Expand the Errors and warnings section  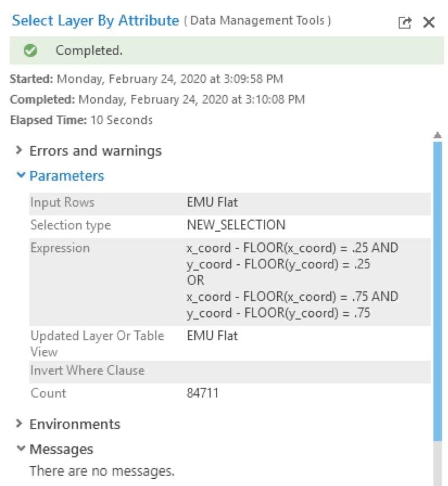coord(20,151)
